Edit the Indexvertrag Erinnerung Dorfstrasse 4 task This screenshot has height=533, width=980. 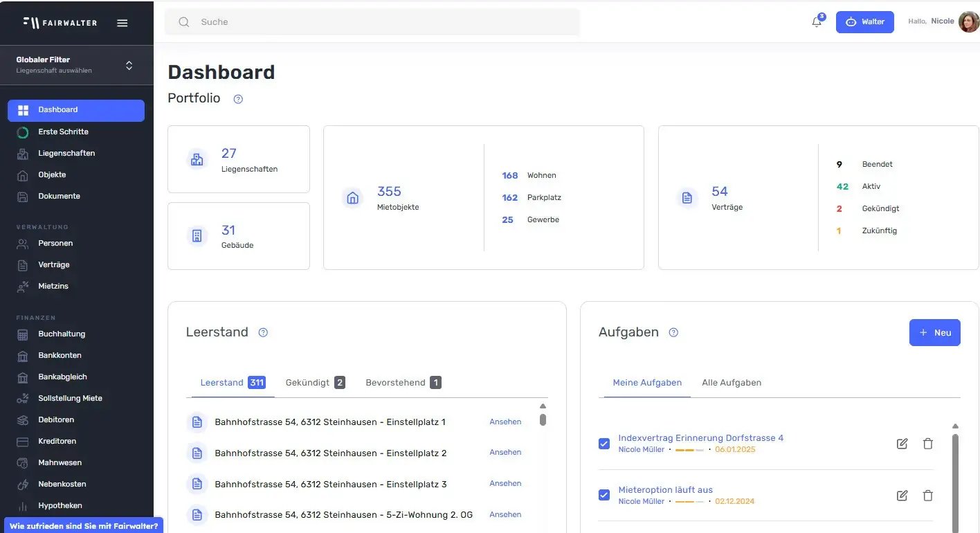902,444
